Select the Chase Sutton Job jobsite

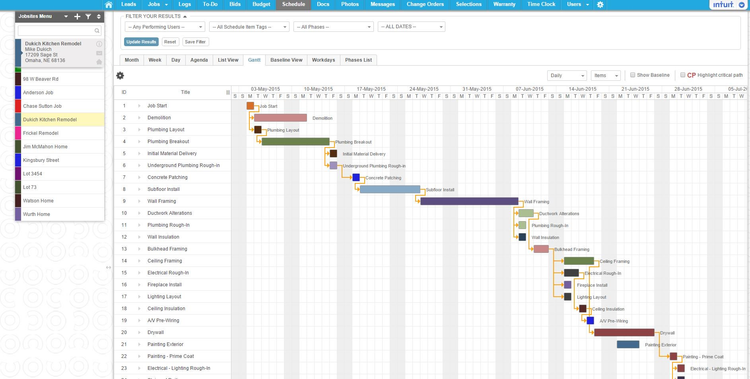coord(60,106)
